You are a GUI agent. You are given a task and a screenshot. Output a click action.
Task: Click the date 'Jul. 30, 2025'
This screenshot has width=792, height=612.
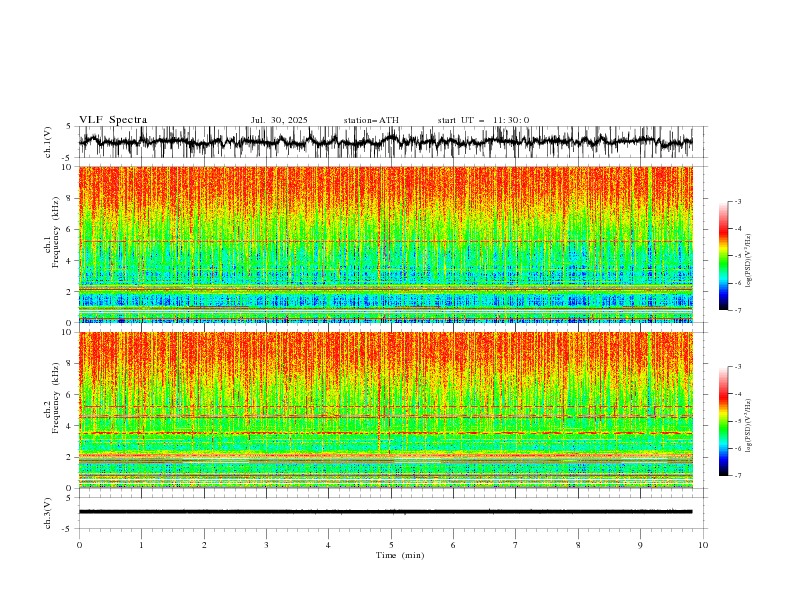point(279,120)
